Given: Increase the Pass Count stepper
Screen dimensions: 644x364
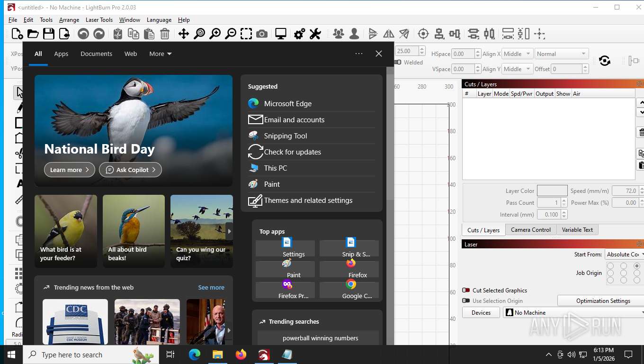Looking at the screenshot, I should [x=564, y=200].
